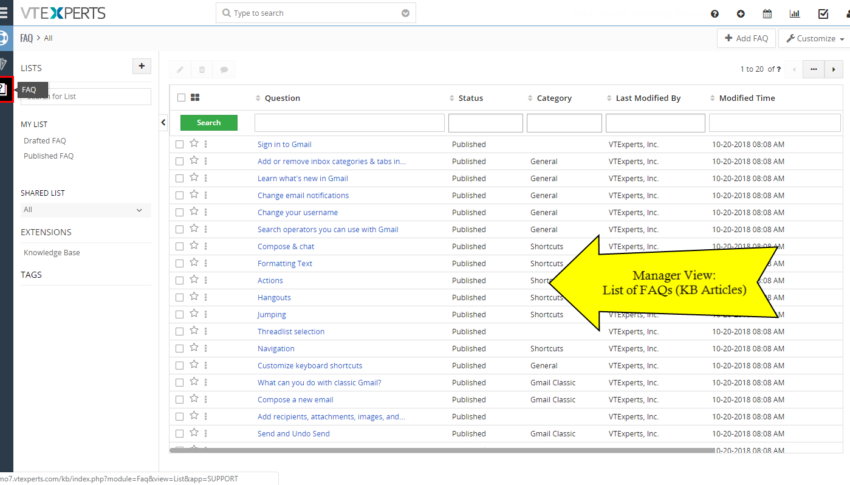
Task: Check the Jumping row checkbox
Action: [179, 314]
